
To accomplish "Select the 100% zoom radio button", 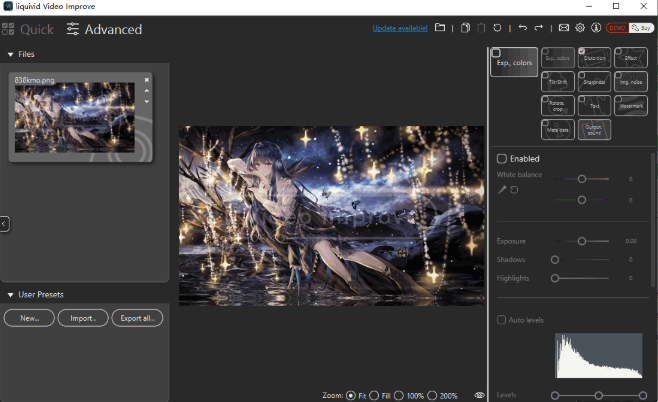I will 399,396.
